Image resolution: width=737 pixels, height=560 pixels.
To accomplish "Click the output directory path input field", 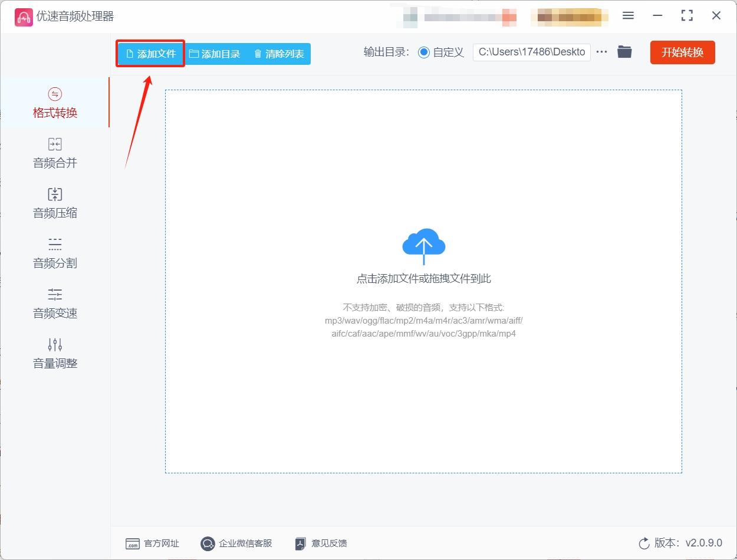I will click(531, 52).
